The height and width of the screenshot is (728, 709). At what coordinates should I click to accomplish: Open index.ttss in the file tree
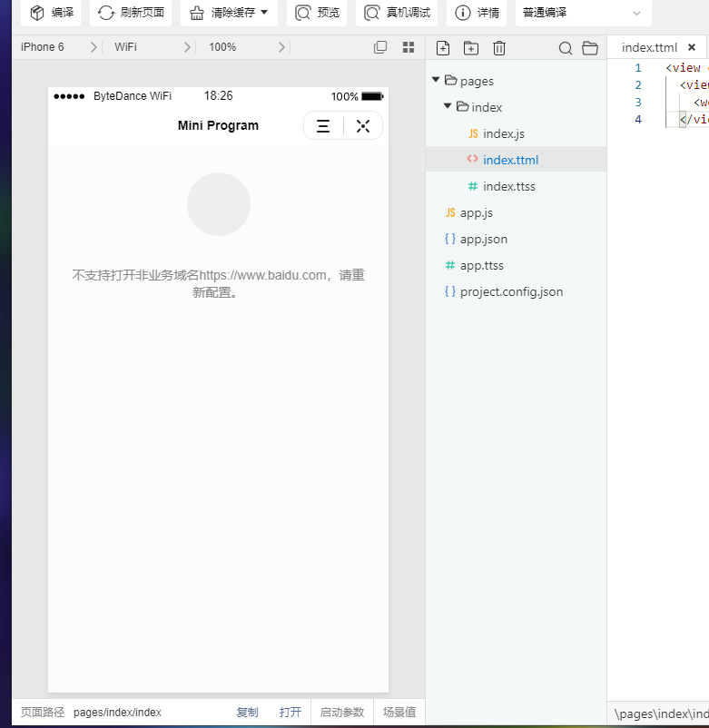click(x=516, y=186)
